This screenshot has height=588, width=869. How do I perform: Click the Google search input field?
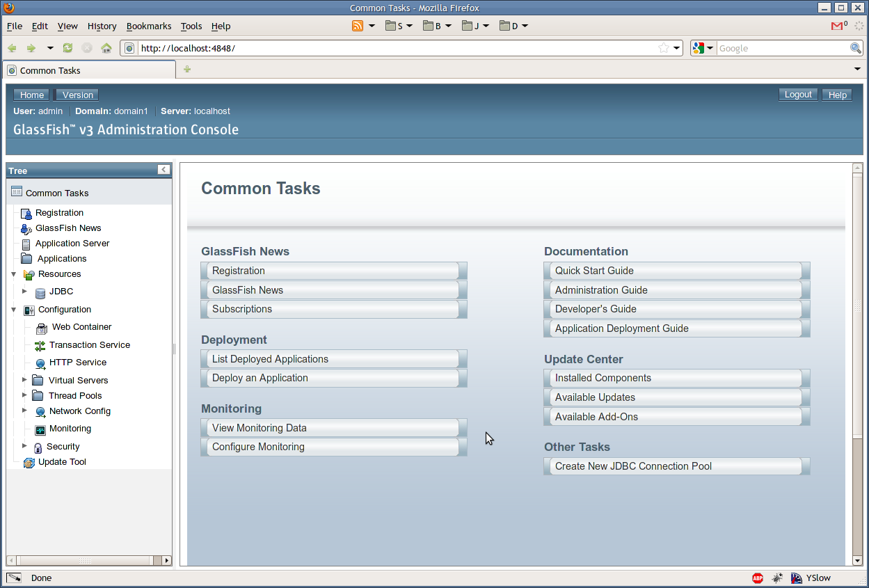point(782,48)
